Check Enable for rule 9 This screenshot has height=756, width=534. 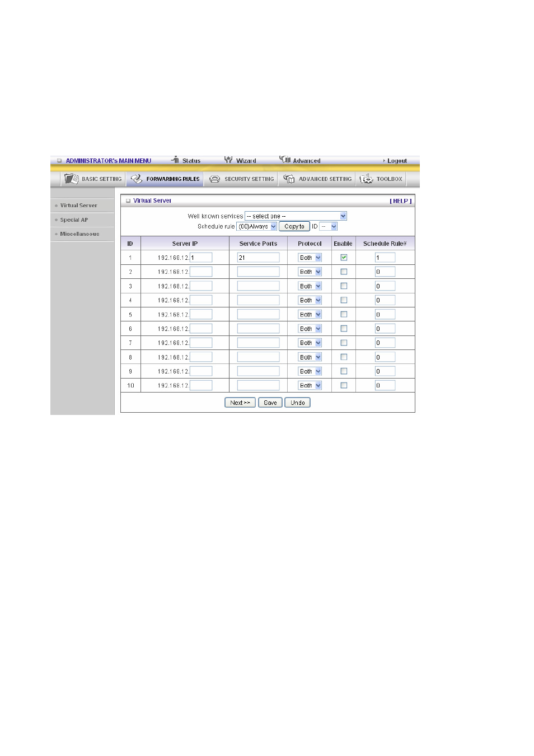tap(344, 371)
